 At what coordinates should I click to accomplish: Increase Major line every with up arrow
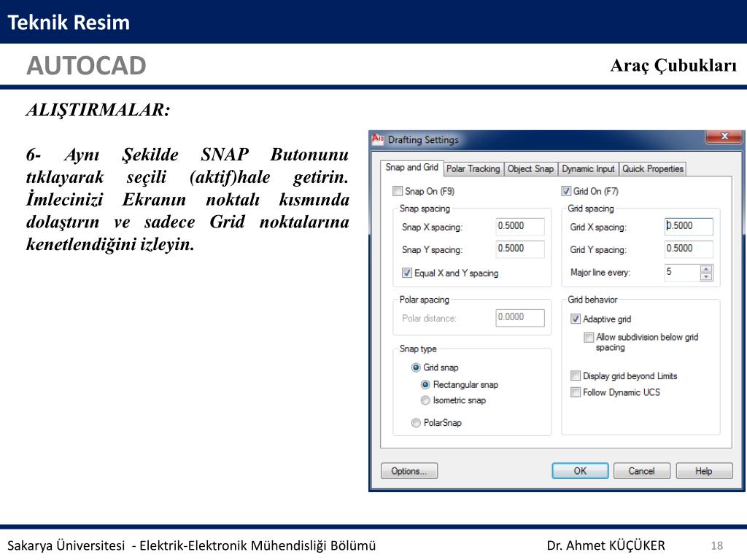tap(706, 269)
